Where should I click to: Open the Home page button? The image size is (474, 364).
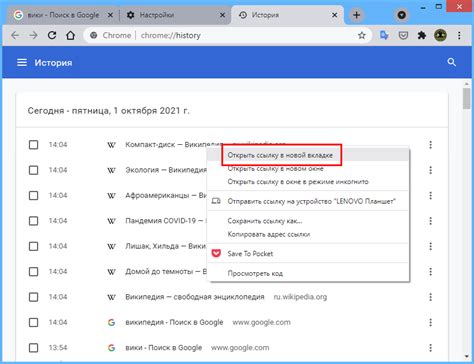70,35
